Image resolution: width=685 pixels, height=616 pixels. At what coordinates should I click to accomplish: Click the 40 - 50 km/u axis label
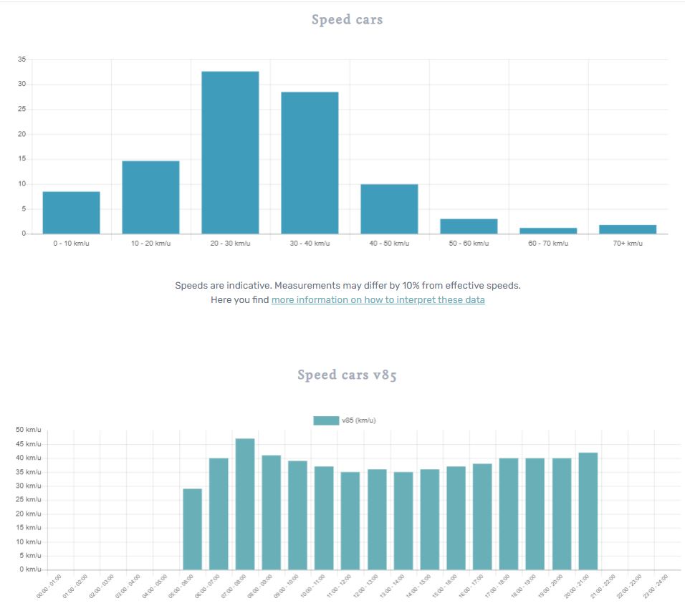389,243
